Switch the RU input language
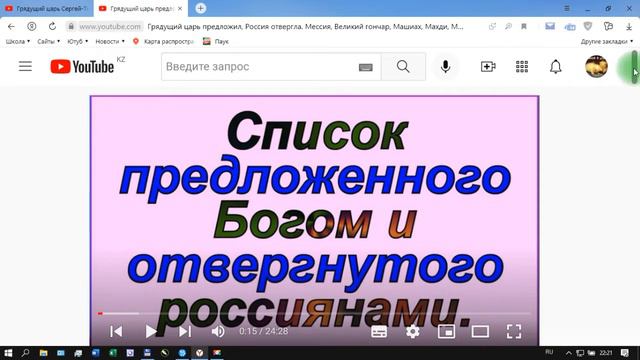Image resolution: width=640 pixels, height=360 pixels. (549, 352)
